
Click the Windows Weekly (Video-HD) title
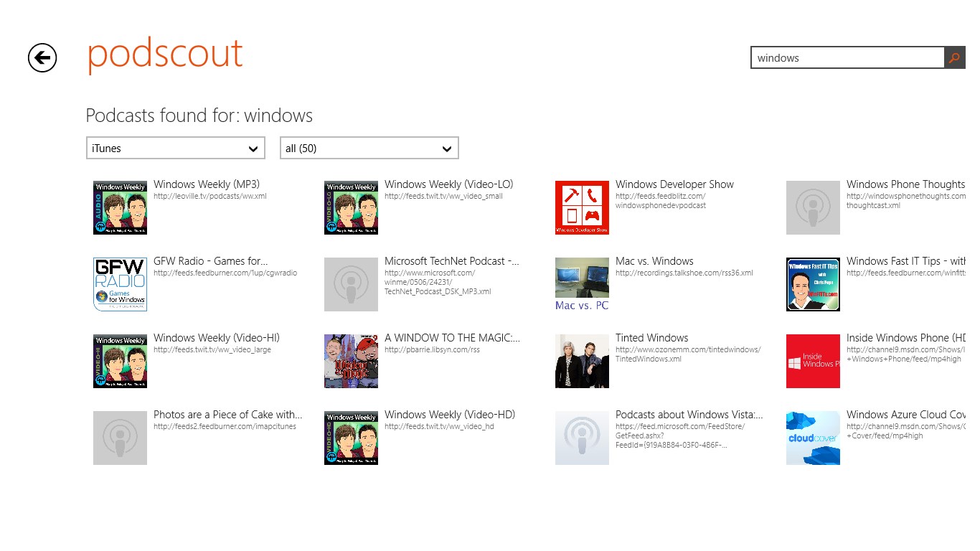point(450,415)
